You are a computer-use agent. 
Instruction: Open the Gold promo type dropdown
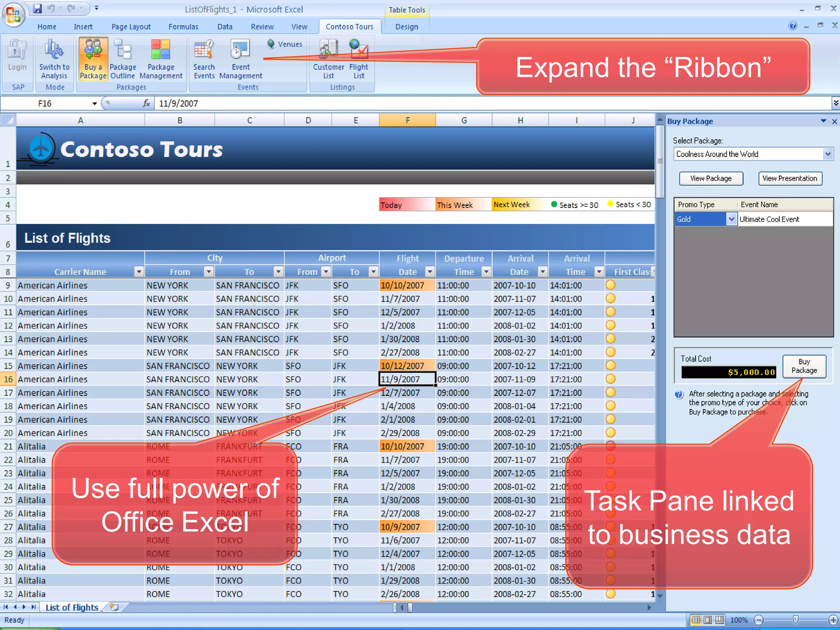(x=731, y=219)
